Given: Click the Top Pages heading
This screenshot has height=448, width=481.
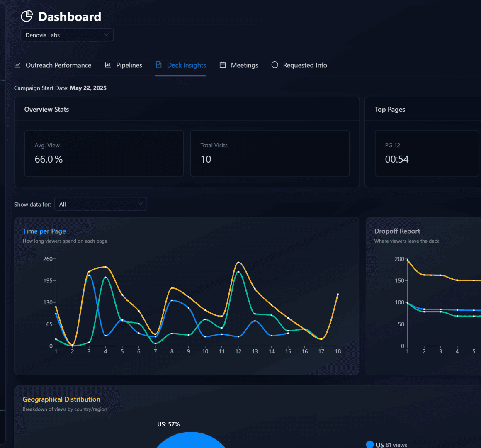Looking at the screenshot, I should point(390,109).
